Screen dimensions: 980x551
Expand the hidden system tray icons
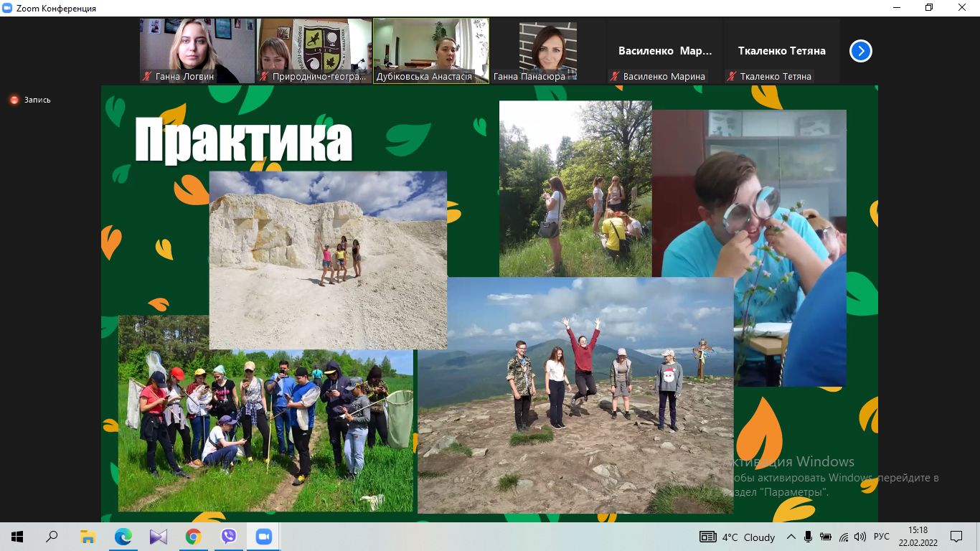coord(791,537)
